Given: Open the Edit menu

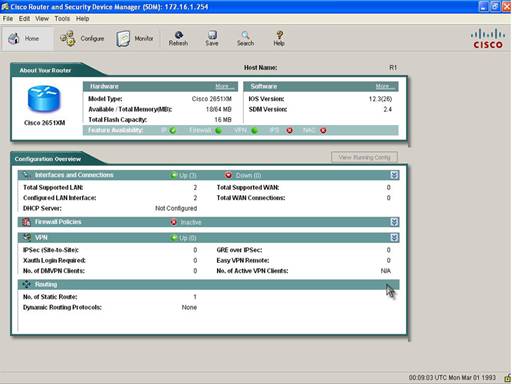Looking at the screenshot, I should [24, 19].
